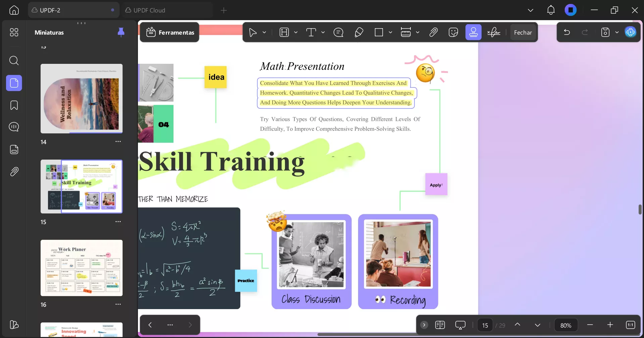Open notifications bell
Image resolution: width=644 pixels, height=338 pixels.
tap(551, 10)
